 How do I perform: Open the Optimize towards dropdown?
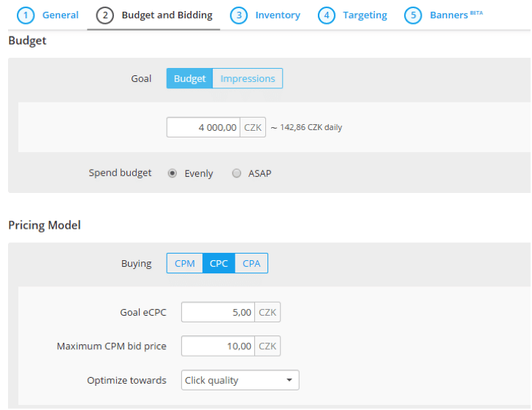(240, 381)
